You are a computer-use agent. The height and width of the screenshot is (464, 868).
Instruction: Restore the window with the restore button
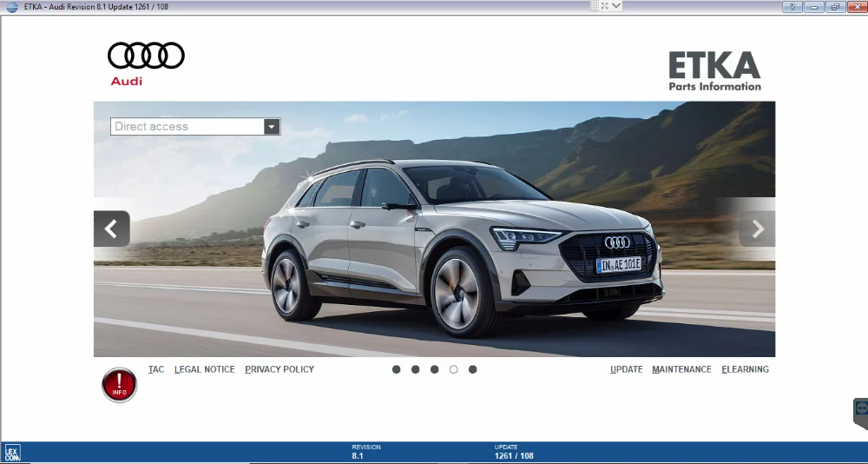pyautogui.click(x=835, y=7)
